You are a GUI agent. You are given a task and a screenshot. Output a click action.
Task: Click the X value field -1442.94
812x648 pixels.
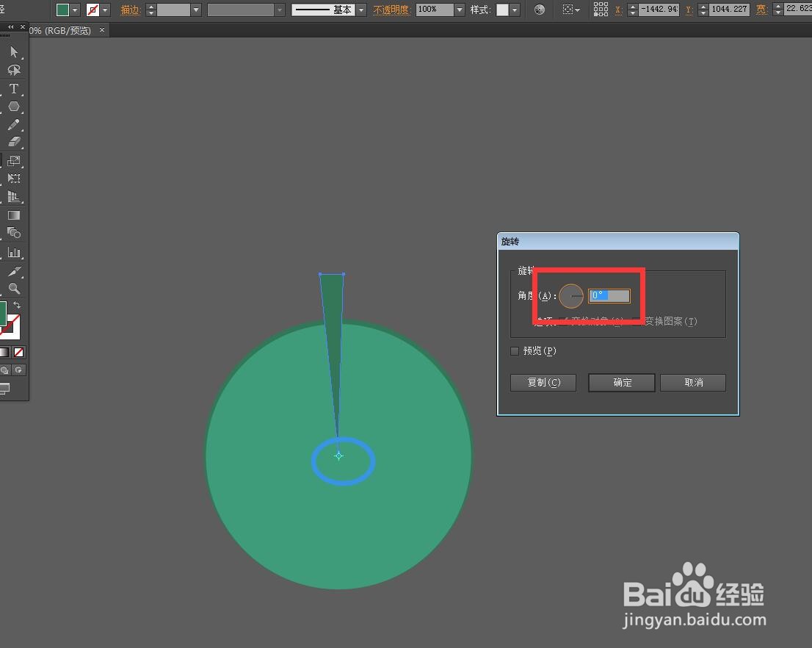point(659,10)
